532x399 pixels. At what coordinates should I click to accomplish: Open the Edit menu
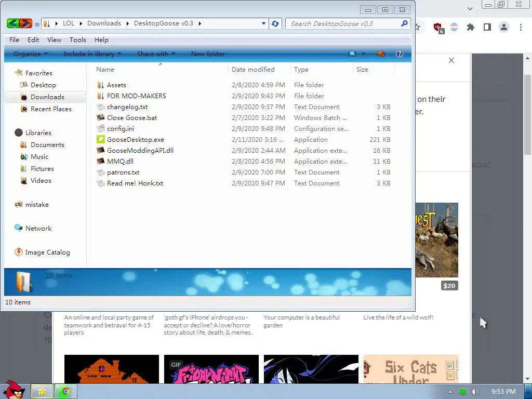click(33, 40)
